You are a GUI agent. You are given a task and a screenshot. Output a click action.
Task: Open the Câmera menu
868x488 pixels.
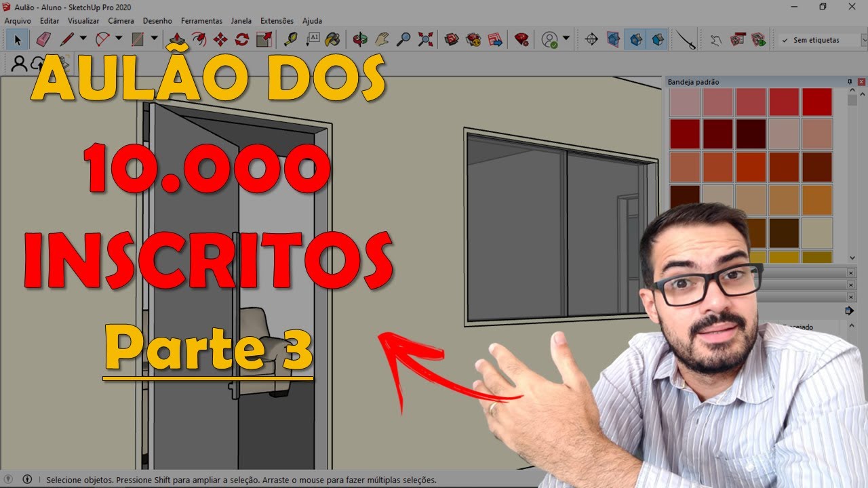coord(121,21)
